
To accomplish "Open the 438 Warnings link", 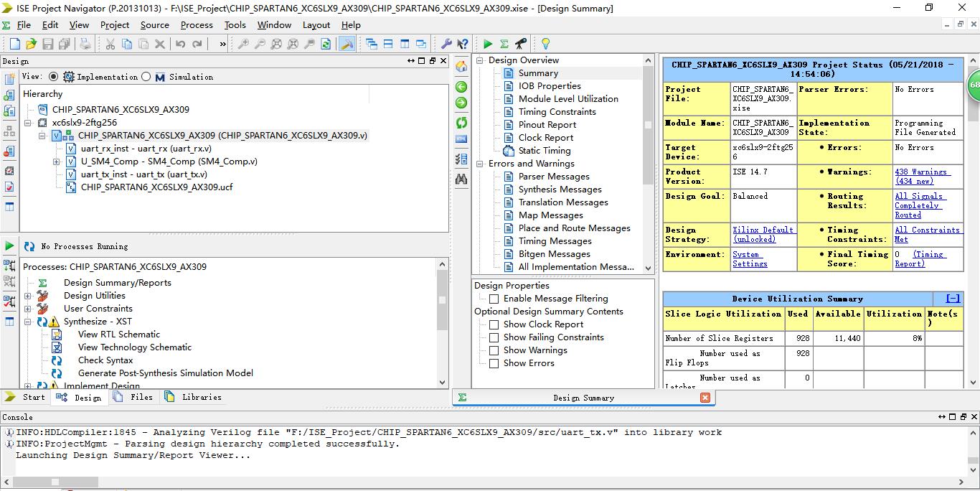I will coord(922,177).
